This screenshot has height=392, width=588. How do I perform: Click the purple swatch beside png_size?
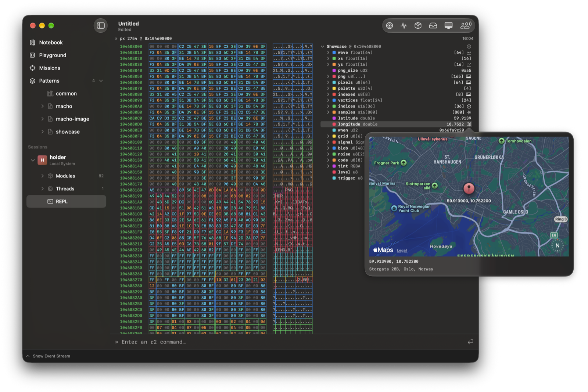click(x=334, y=71)
